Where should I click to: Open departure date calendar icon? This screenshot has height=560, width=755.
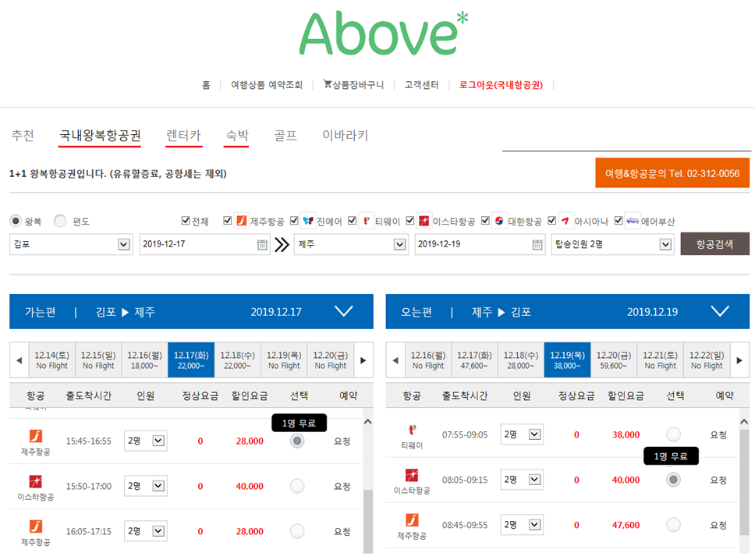point(262,245)
